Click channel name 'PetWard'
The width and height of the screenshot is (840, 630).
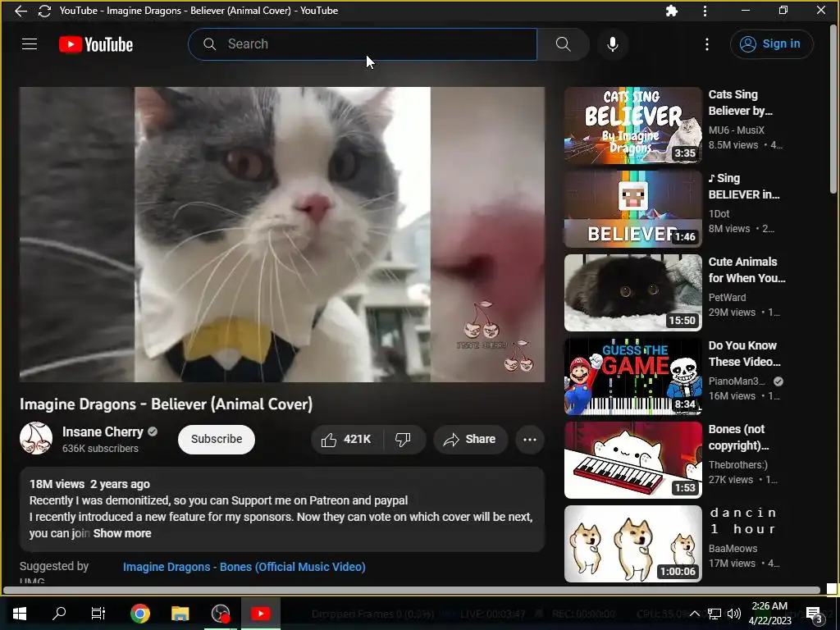tap(727, 297)
